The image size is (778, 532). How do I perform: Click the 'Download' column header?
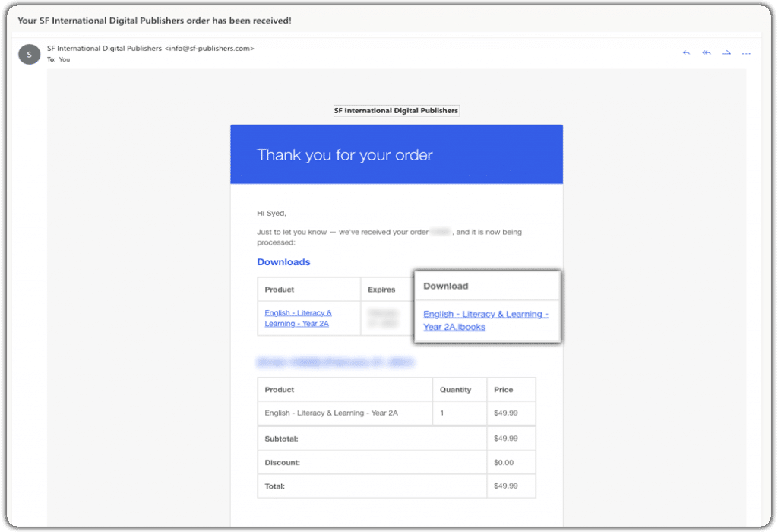tap(445, 286)
